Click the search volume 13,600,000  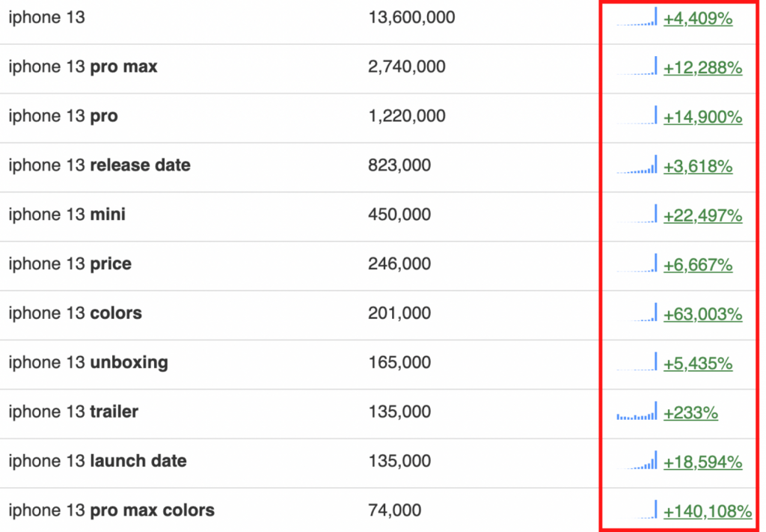tap(411, 18)
